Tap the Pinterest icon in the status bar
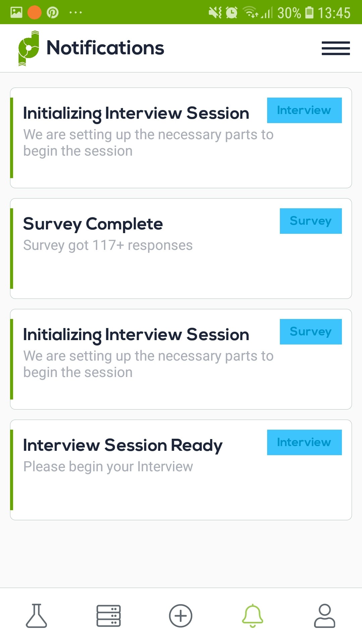This screenshot has height=644, width=362. [53, 12]
